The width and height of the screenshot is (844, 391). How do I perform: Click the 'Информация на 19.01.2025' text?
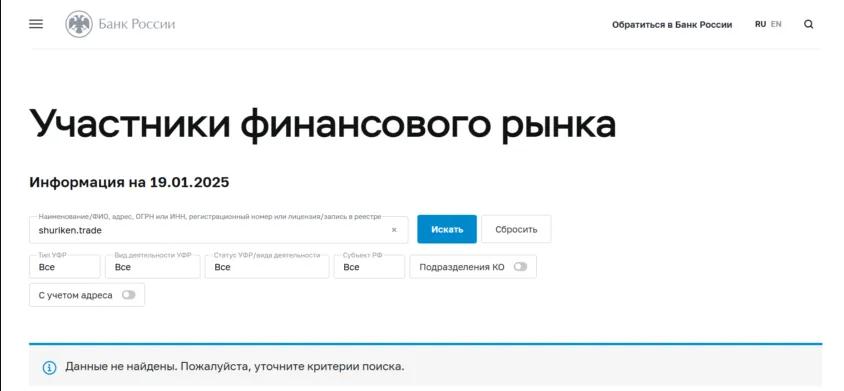129,183
